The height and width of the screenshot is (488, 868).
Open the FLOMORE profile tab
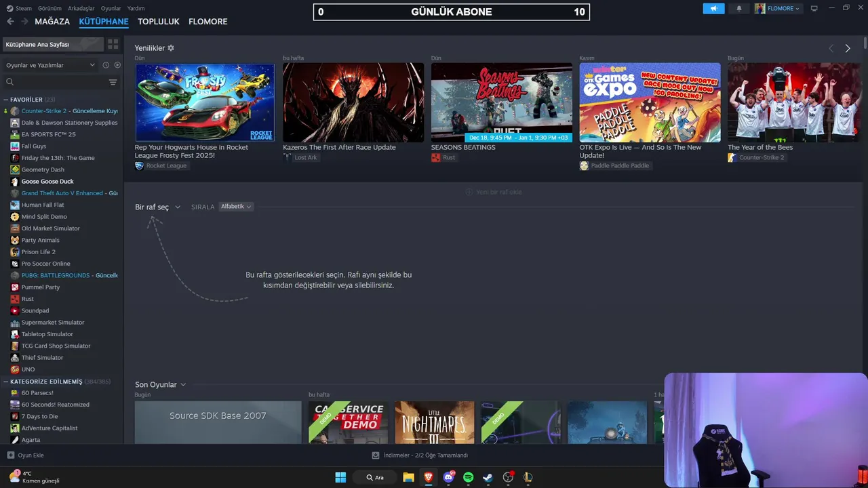[x=208, y=22]
